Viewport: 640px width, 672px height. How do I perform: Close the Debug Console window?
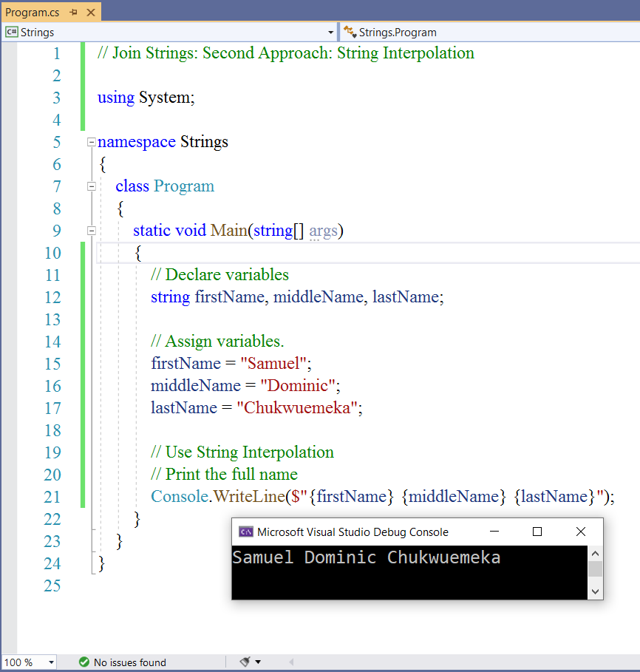pos(581,532)
